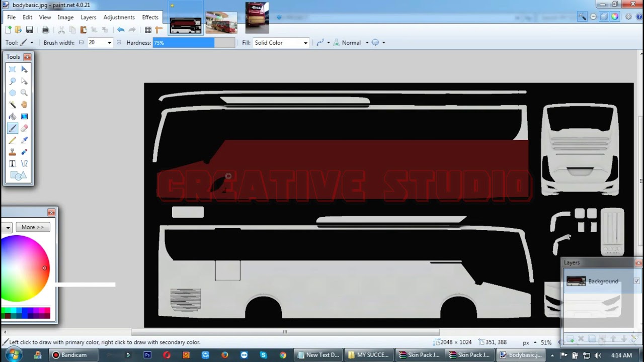
Task: Open the Brush width dropdown
Action: pos(109,43)
